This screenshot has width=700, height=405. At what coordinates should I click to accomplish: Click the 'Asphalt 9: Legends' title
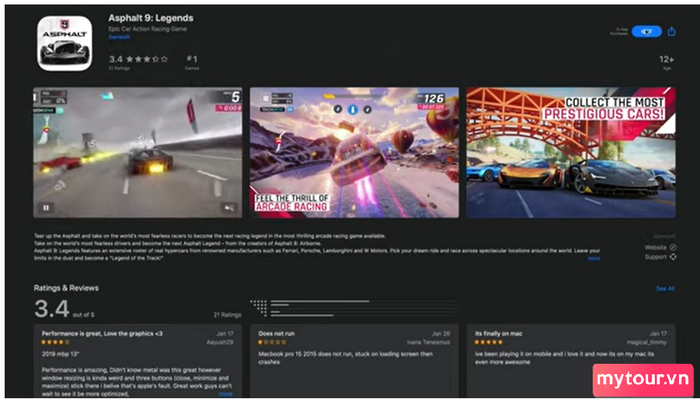click(x=151, y=18)
